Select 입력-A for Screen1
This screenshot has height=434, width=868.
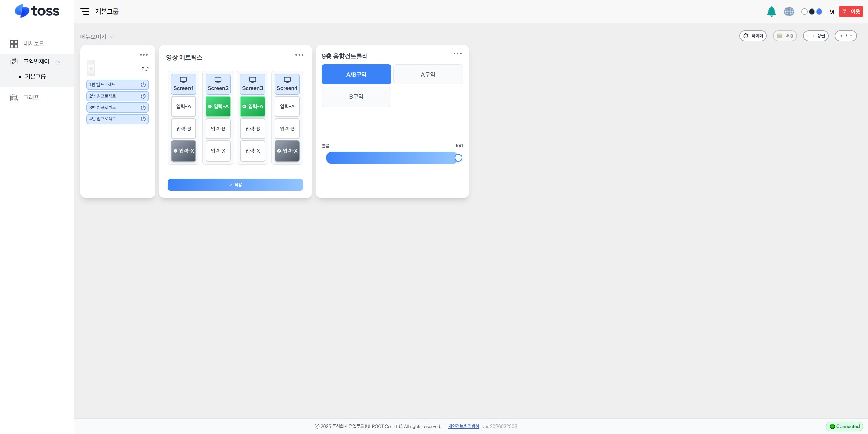pyautogui.click(x=183, y=107)
